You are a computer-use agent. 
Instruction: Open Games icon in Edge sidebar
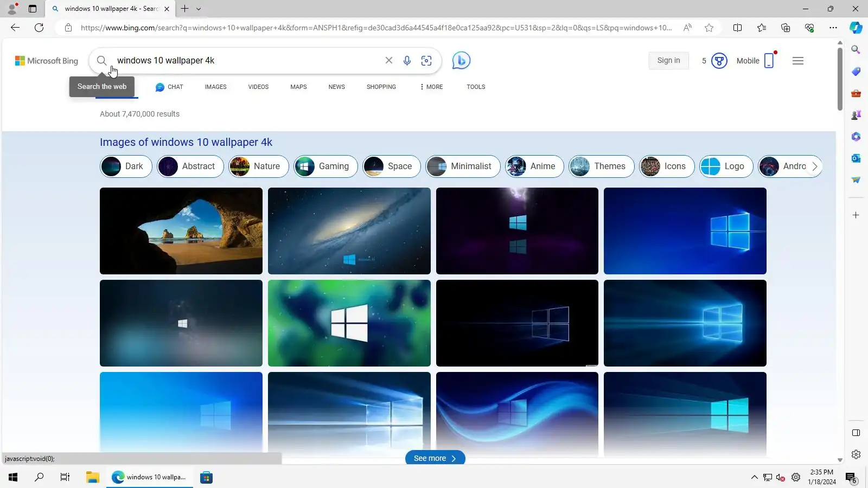(x=856, y=115)
